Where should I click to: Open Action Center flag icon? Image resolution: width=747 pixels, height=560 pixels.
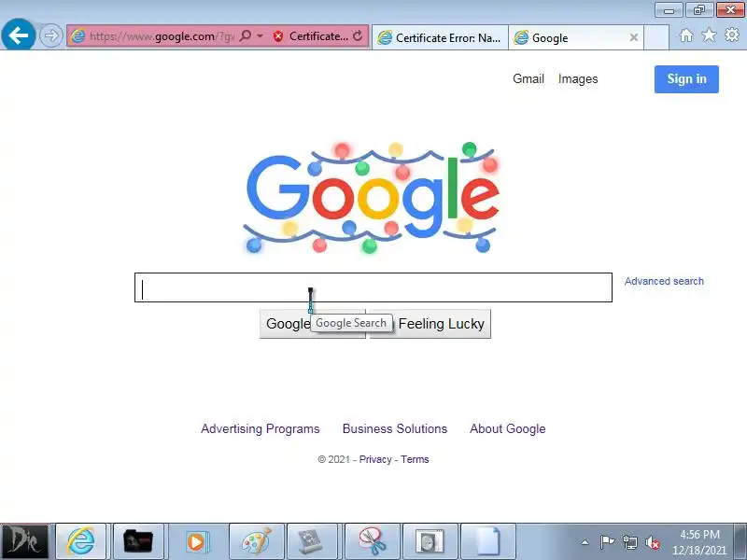pos(607,542)
